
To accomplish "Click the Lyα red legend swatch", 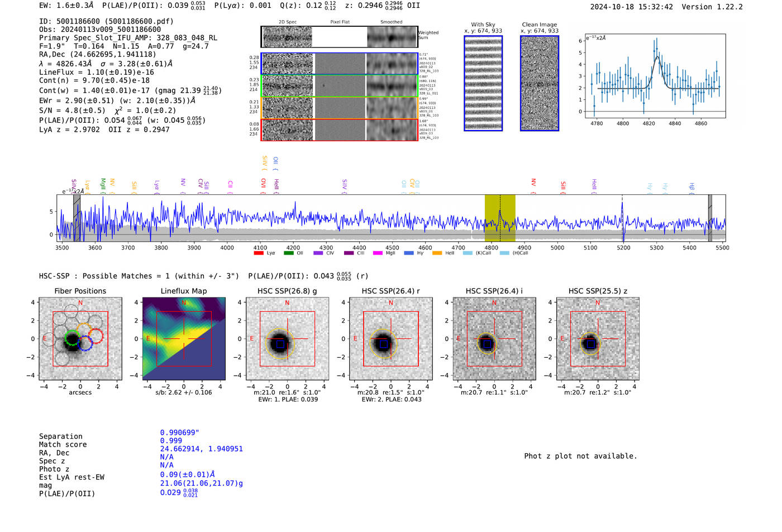I will [x=258, y=253].
